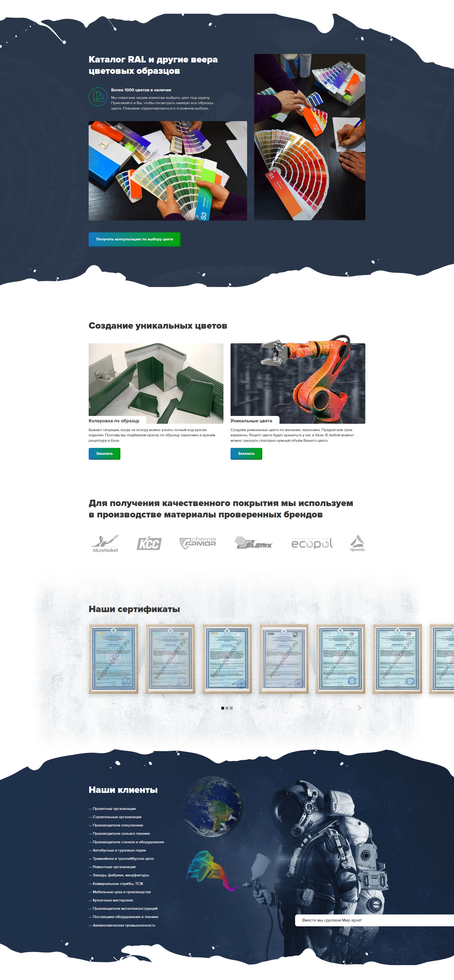Select the second certificates carousel pagination dot
This screenshot has height=980, width=454.
click(x=227, y=708)
